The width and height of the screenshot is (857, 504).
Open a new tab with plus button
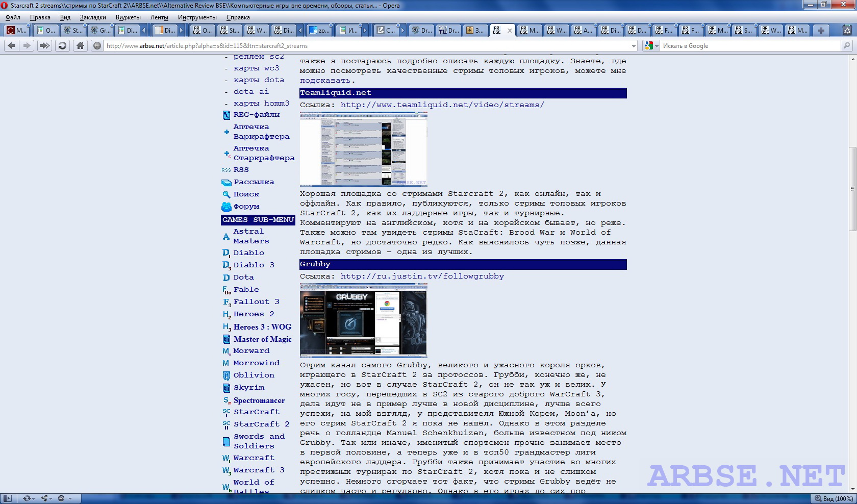[821, 31]
